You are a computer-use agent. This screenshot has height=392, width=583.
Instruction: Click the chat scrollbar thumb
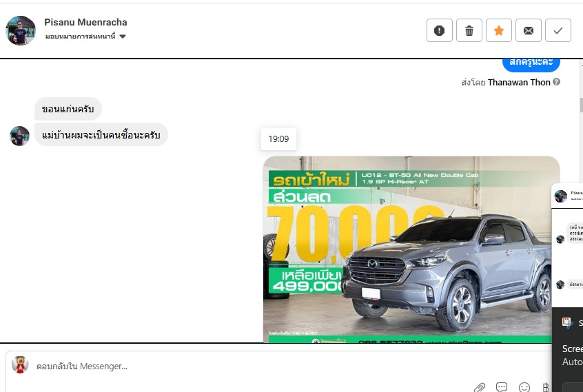point(581,105)
